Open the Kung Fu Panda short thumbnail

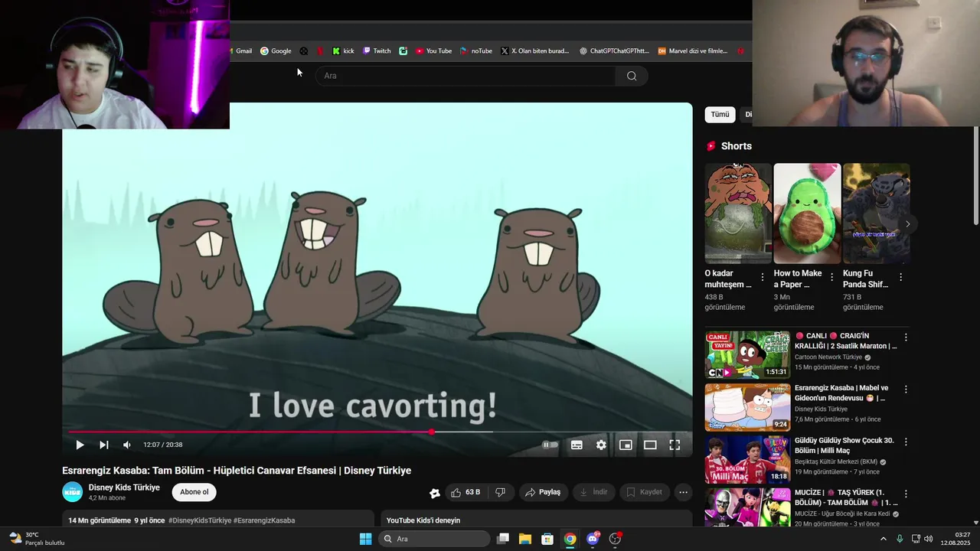pyautogui.click(x=876, y=214)
